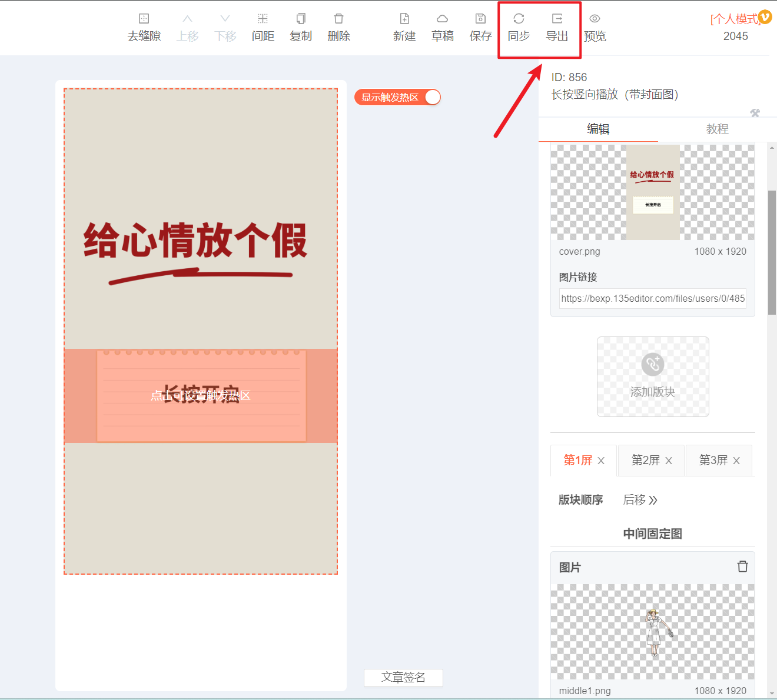Screen dimensions: 777x700
Task: Click the 保存 save icon
Action: pyautogui.click(x=480, y=19)
